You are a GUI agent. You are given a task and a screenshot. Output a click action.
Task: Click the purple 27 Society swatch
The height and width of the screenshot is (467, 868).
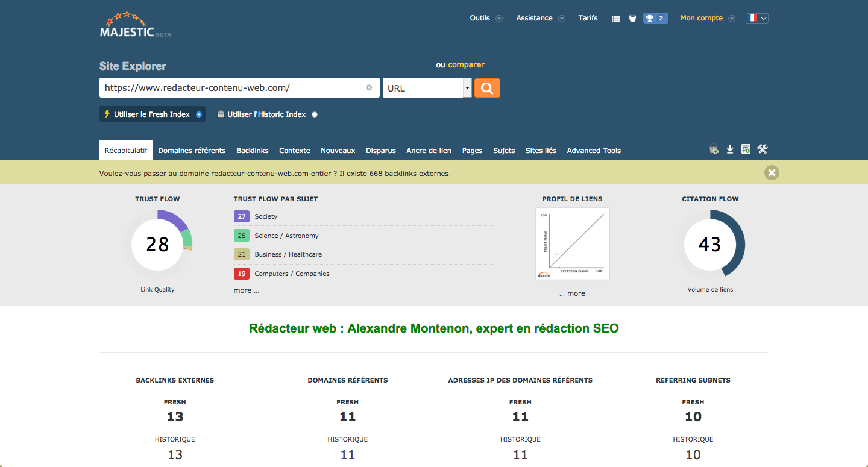242,216
